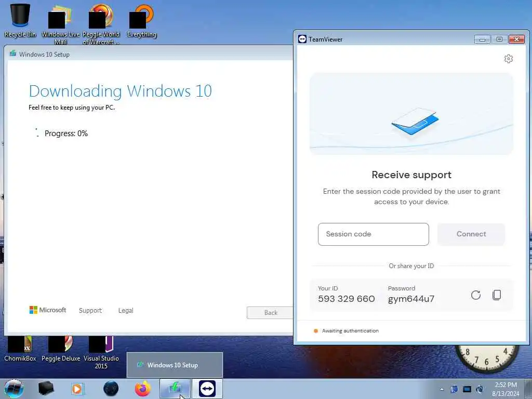532x399 pixels.
Task: Click the Windows 10 Setup taskbar preview
Action: tap(175, 365)
